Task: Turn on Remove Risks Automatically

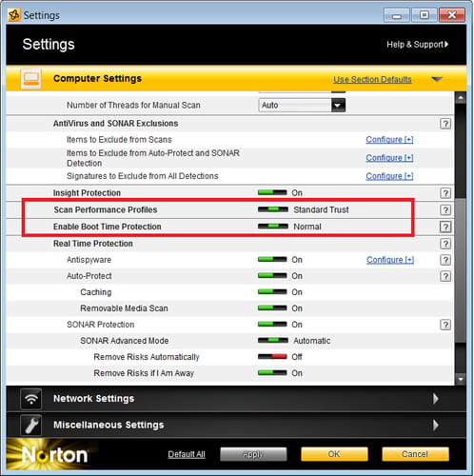Action: coord(272,357)
